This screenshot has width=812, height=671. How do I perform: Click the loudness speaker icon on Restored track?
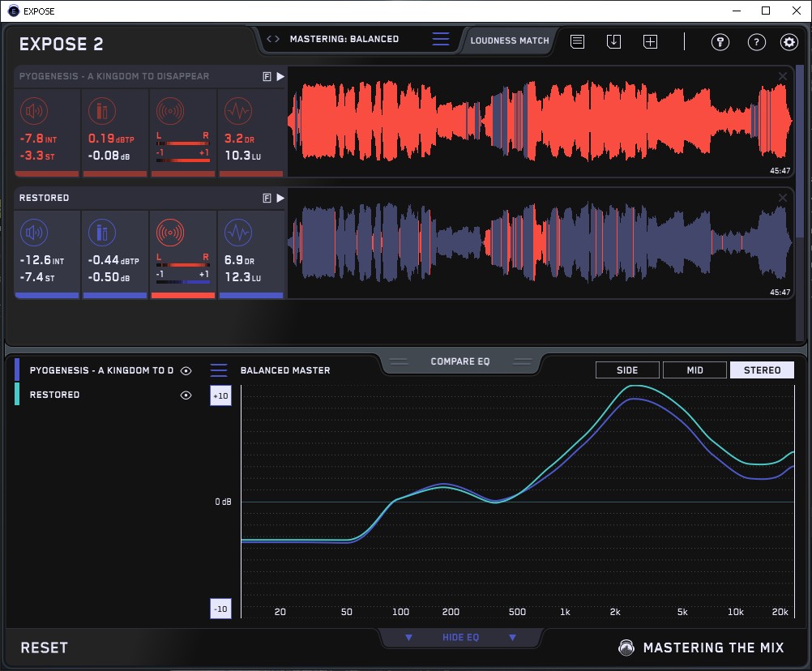pos(34,233)
